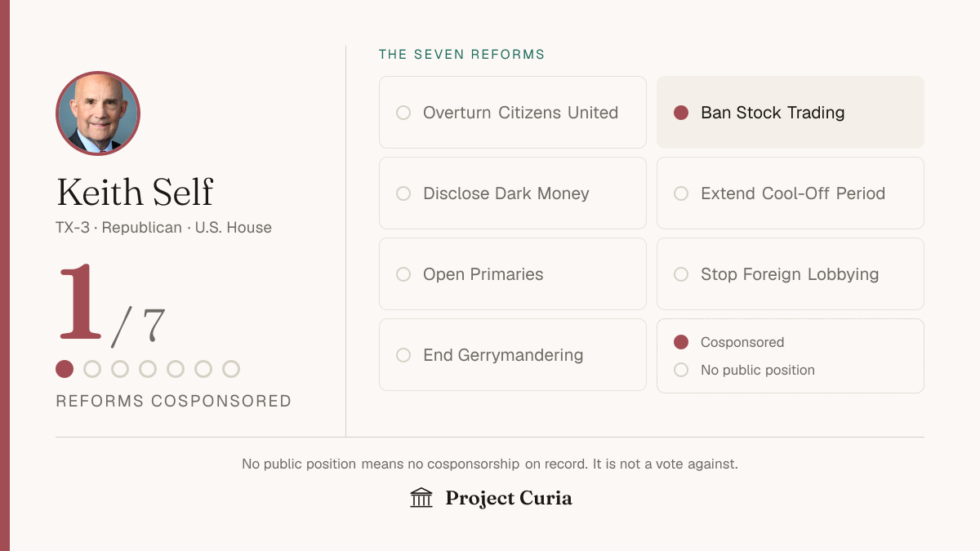This screenshot has height=551, width=980.
Task: Click the empty circle beside Disclose Dark Money
Action: pyautogui.click(x=403, y=193)
